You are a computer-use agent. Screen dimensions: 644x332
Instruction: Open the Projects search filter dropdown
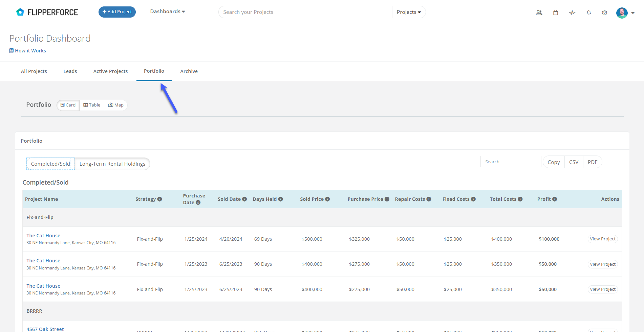pos(409,12)
